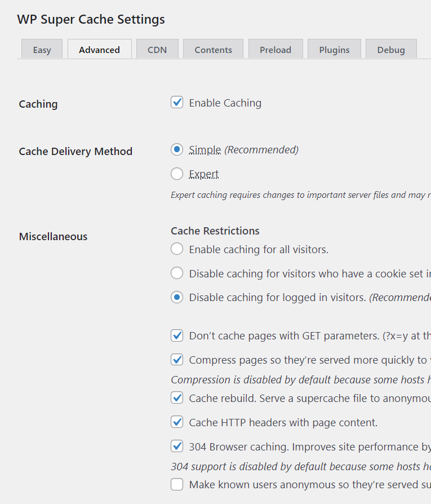Toggle the 304 Browser caching checkbox

click(x=177, y=446)
